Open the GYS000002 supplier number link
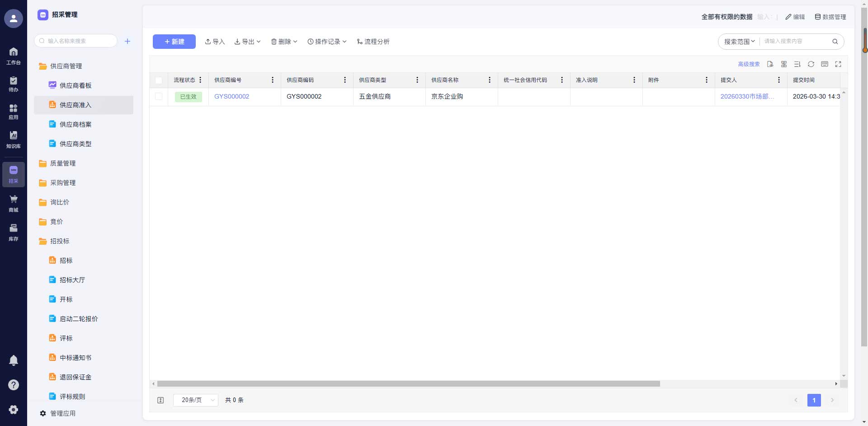The height and width of the screenshot is (426, 868). pos(231,96)
